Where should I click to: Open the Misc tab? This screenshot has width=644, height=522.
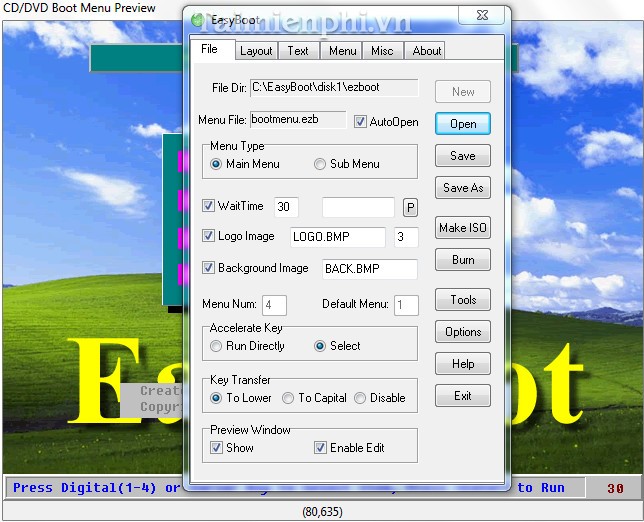pos(382,51)
